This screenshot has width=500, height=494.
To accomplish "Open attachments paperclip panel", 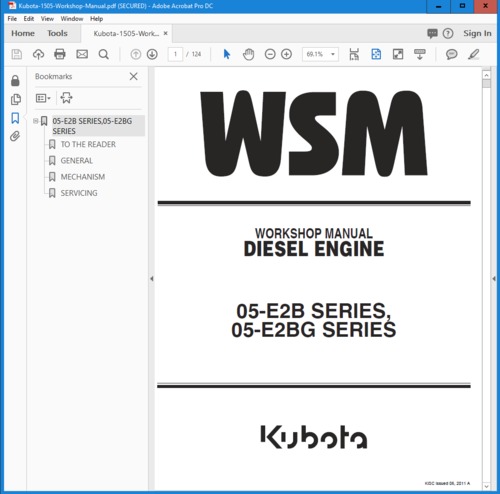I will (15, 136).
